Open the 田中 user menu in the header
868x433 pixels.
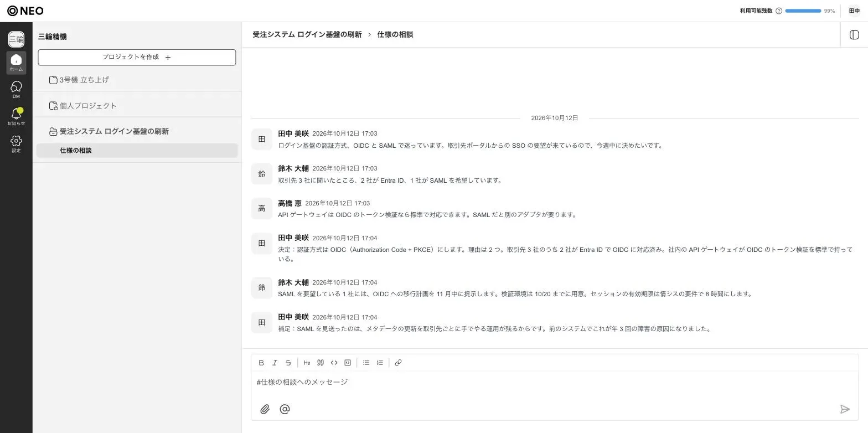855,11
